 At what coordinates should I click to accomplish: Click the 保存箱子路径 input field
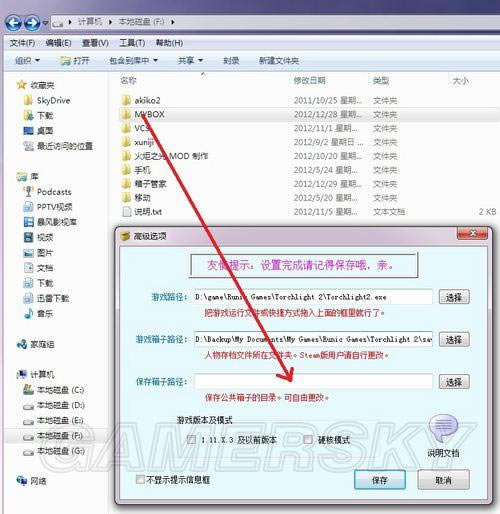(313, 382)
